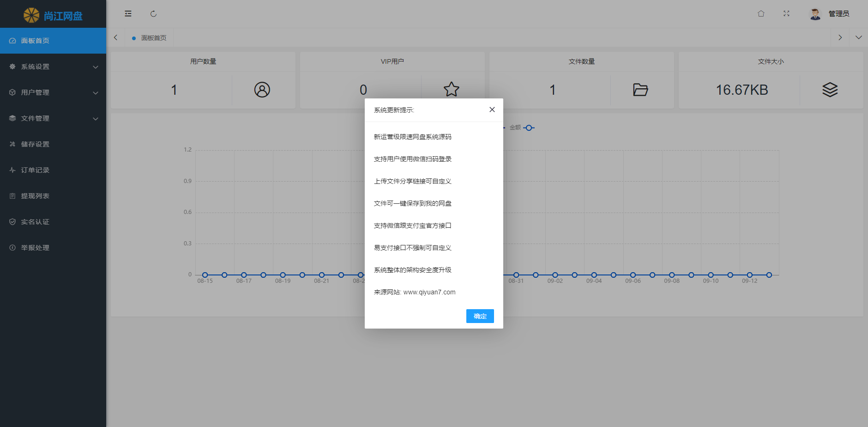
Task: Select the 面板首页 sidebar item
Action: coord(53,41)
